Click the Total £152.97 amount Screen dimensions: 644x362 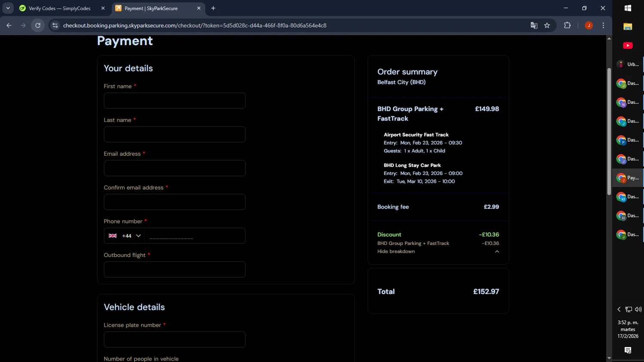pos(486,292)
